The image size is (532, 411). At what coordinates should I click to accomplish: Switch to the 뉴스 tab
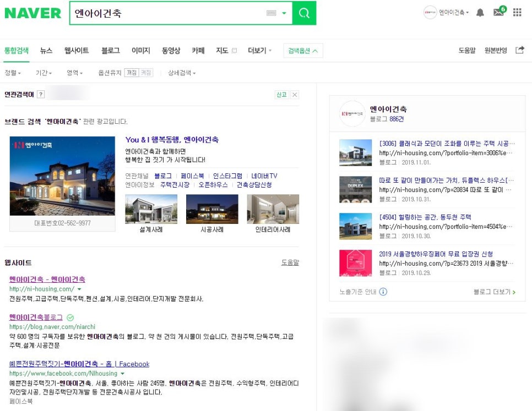point(46,51)
